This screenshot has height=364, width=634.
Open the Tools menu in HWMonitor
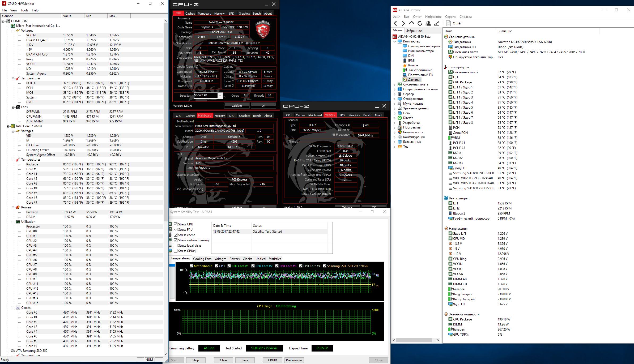coord(24,10)
